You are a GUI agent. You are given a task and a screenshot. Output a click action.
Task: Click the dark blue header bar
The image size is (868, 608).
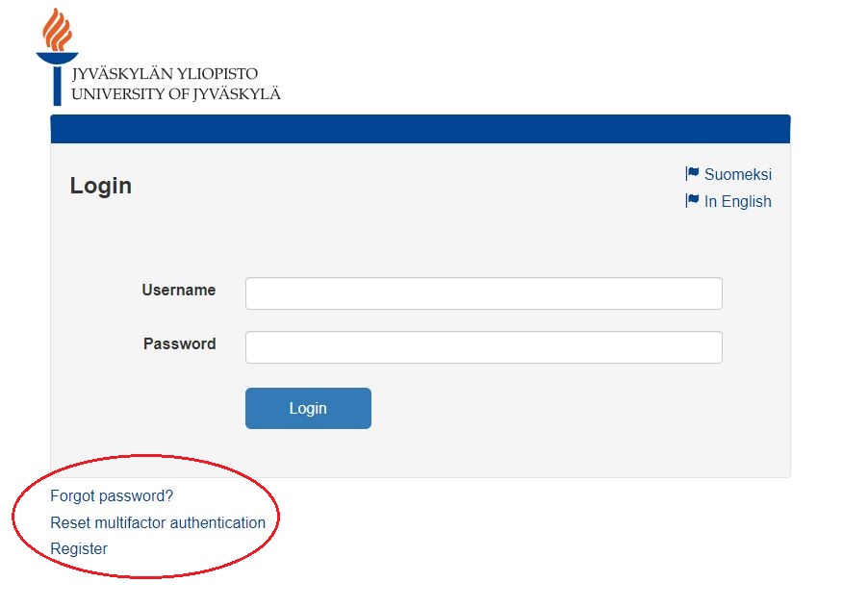[420, 129]
